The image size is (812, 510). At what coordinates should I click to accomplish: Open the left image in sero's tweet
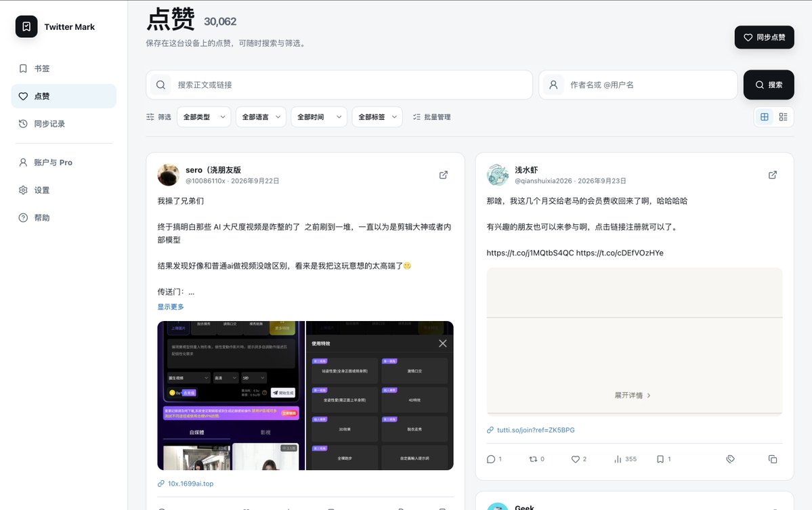coord(231,396)
